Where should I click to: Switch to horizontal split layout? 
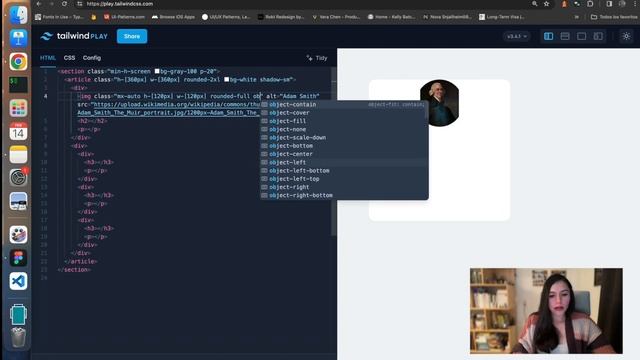565,36
